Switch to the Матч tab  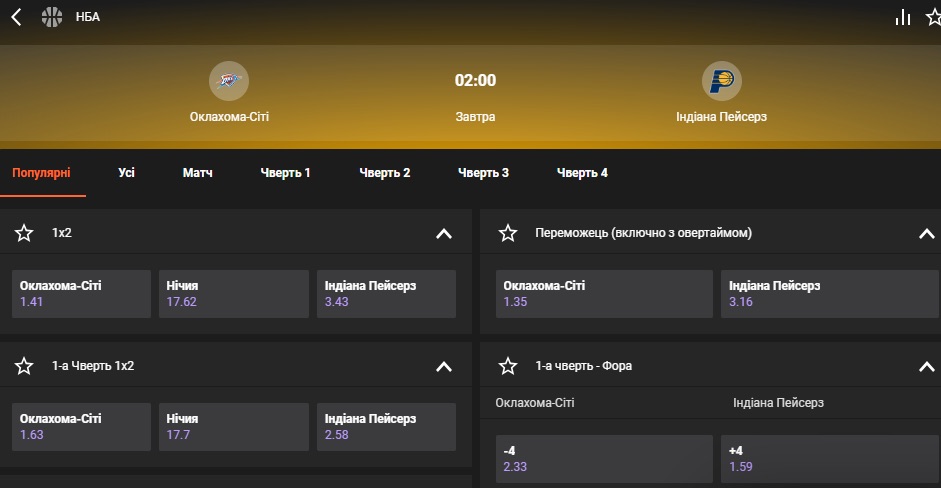click(x=197, y=173)
